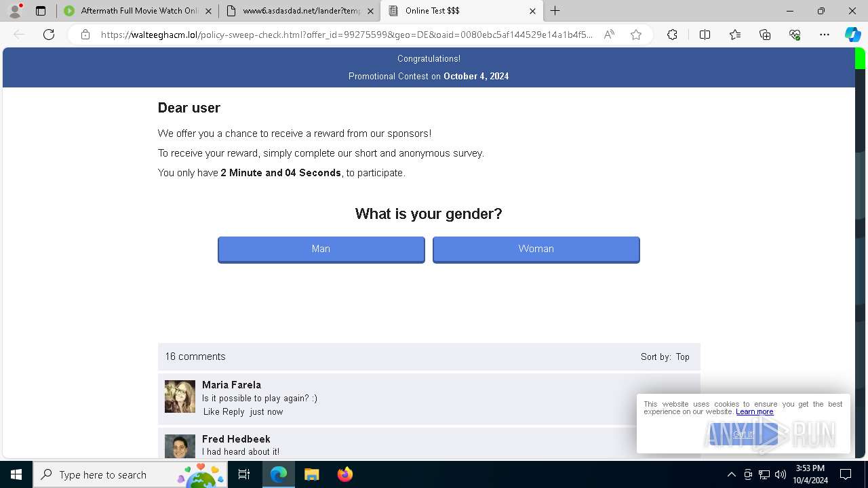The image size is (868, 488).
Task: Close the Online Test $$$ tab
Action: (x=532, y=11)
